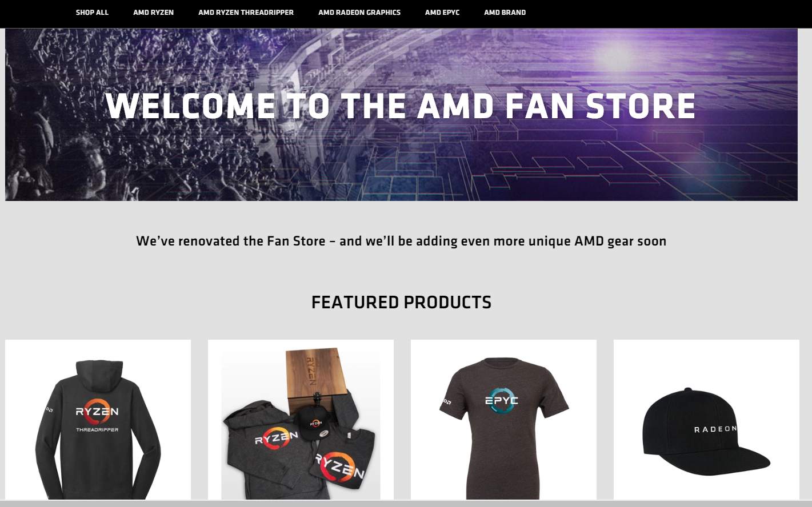The height and width of the screenshot is (507, 812).
Task: Click the FEATURED PRODUCTS heading
Action: [x=401, y=302]
